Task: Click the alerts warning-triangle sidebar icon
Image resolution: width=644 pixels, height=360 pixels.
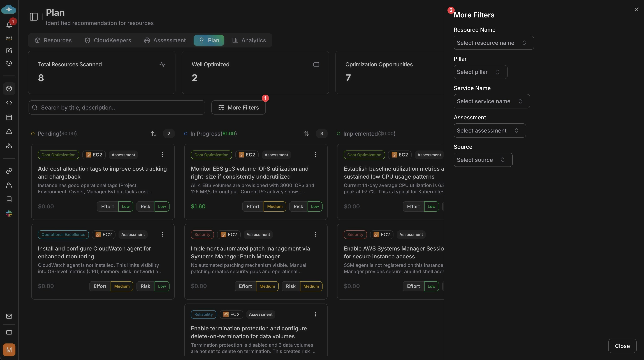Action: pos(9,131)
